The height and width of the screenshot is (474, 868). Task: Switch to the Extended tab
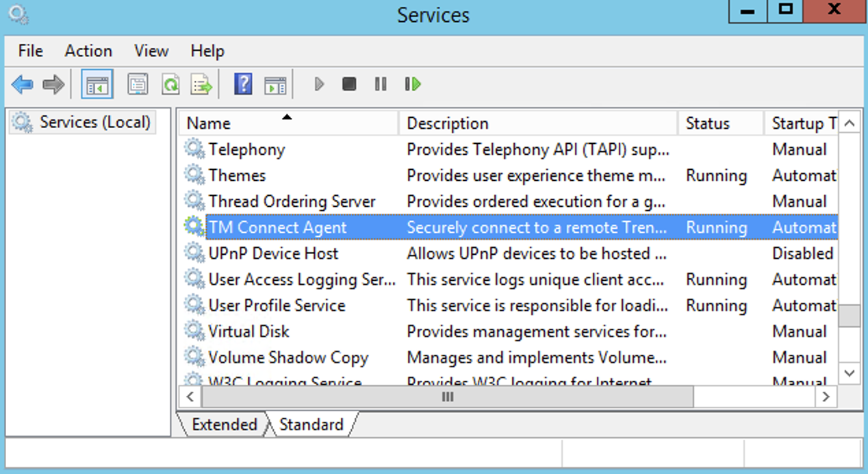(x=224, y=425)
